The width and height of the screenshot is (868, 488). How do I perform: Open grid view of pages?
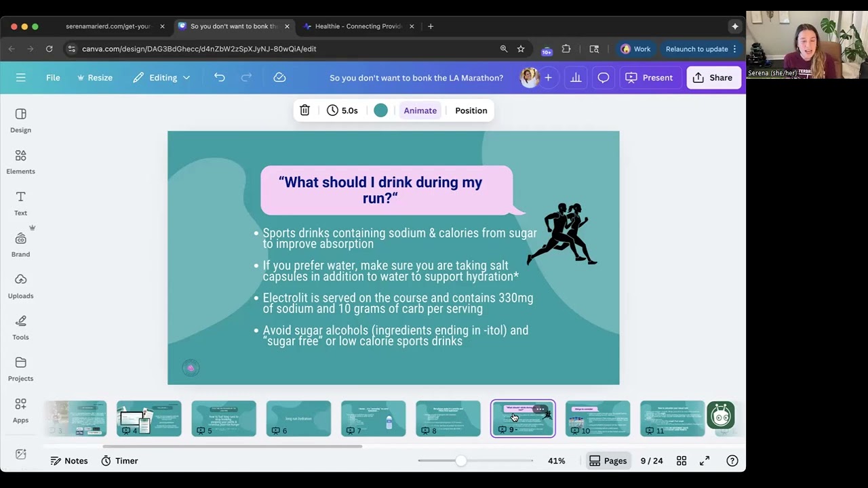[x=682, y=461]
